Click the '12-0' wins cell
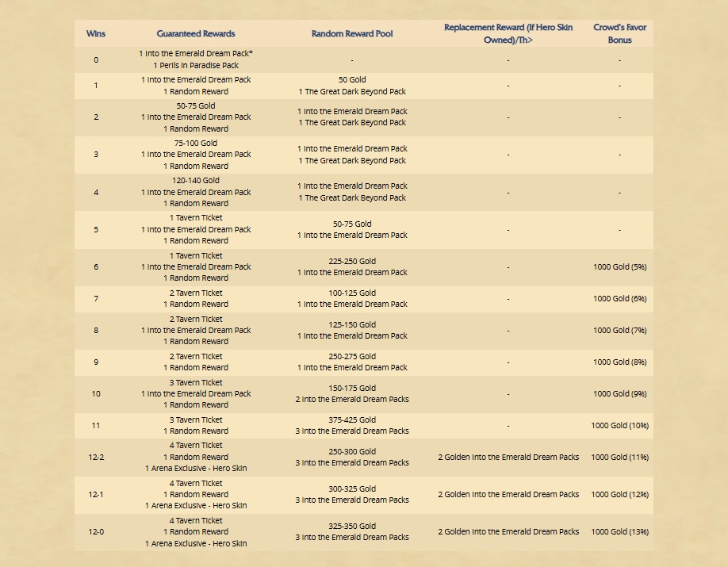Image resolution: width=728 pixels, height=567 pixels. (96, 531)
